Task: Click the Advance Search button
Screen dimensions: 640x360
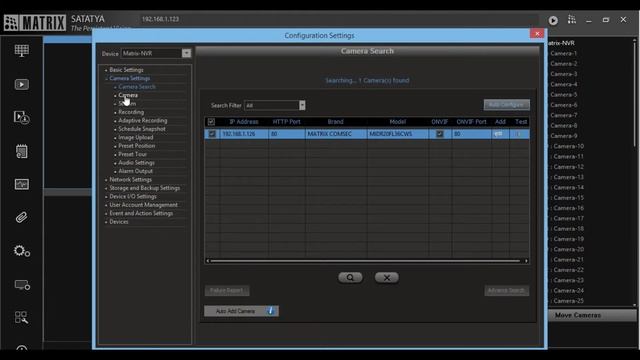Action: [x=507, y=291]
